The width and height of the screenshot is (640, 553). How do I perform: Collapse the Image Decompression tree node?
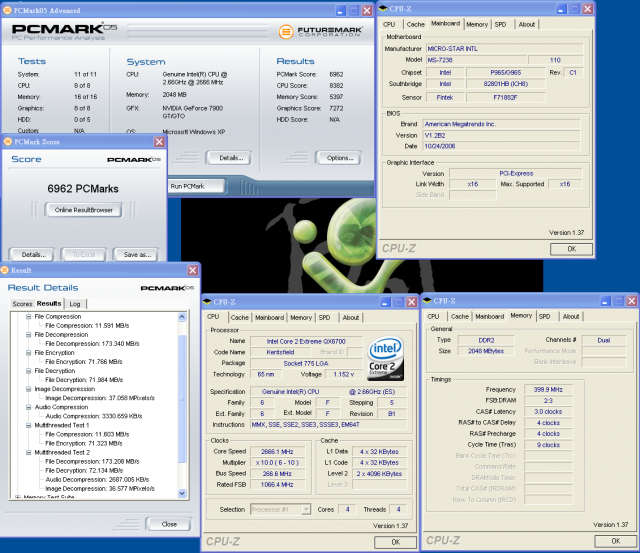29,389
